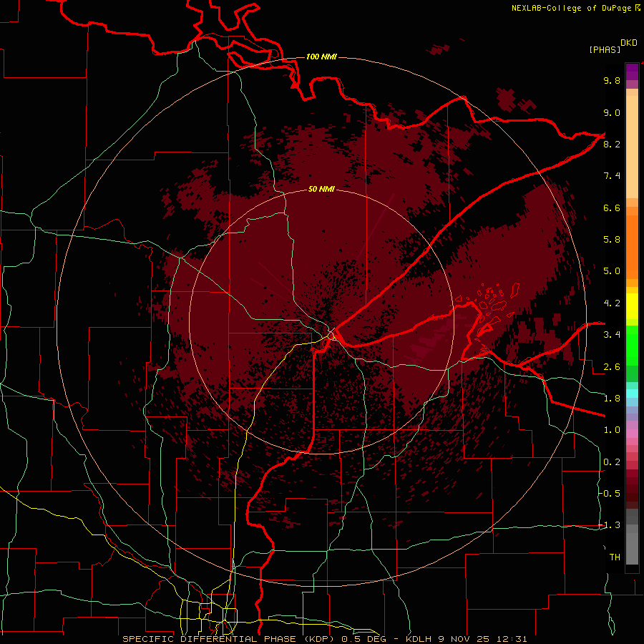Click the 9.0 legend value

(612, 112)
